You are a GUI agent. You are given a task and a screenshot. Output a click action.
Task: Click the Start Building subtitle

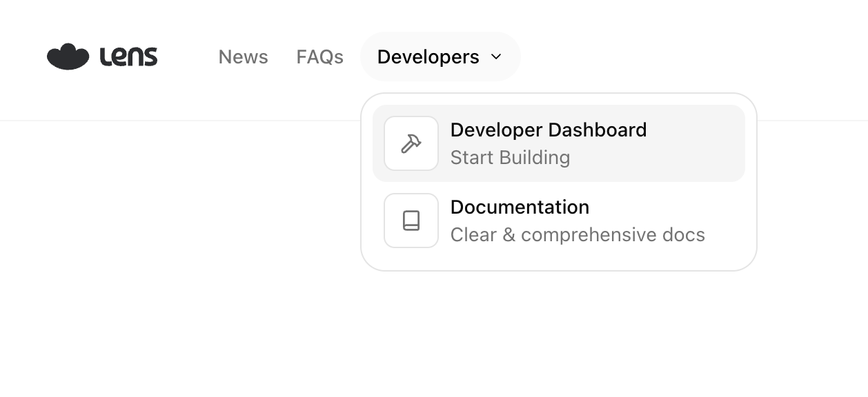click(x=510, y=158)
